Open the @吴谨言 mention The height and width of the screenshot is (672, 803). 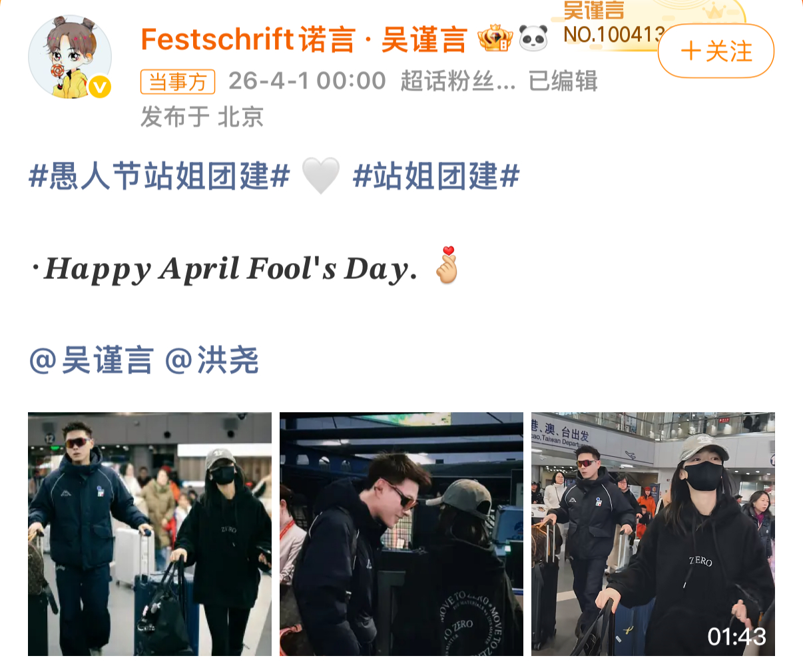point(91,361)
